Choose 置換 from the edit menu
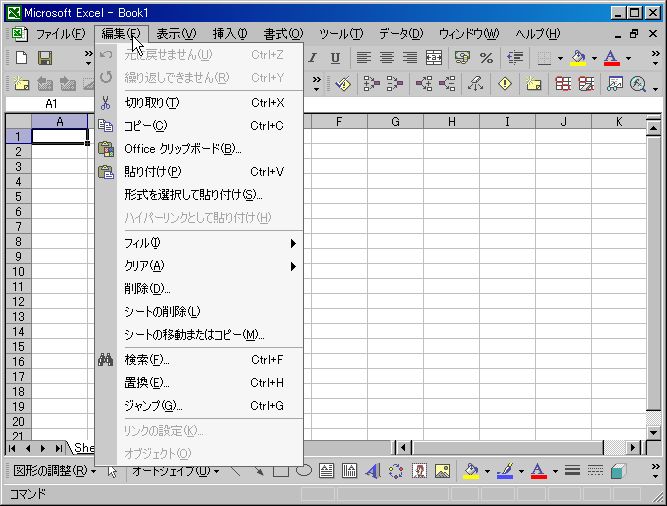The image size is (667, 506). pyautogui.click(x=199, y=383)
